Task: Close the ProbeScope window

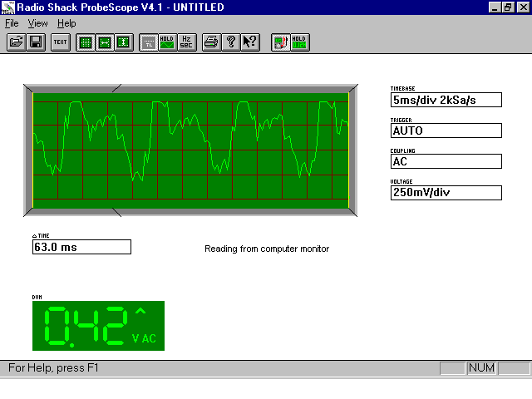Action: [524, 7]
